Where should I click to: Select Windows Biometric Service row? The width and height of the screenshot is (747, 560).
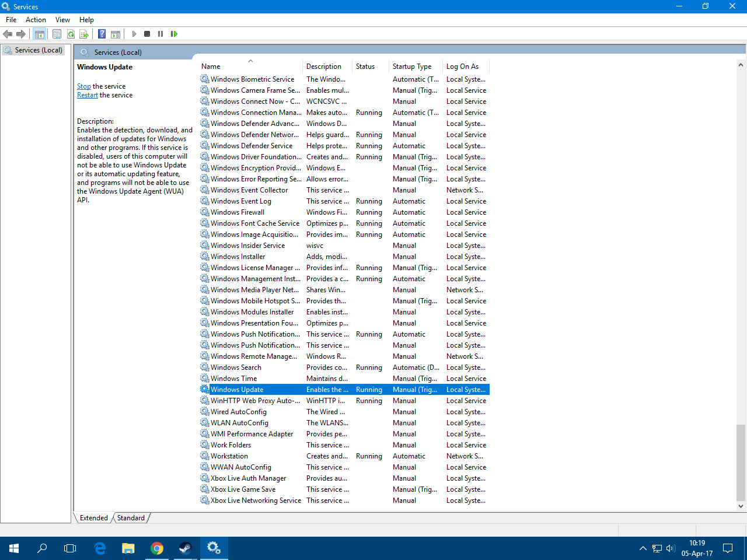(344, 79)
